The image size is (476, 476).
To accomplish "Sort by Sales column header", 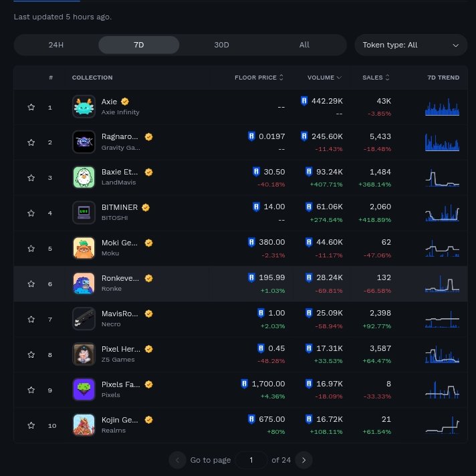I will 376,78.
